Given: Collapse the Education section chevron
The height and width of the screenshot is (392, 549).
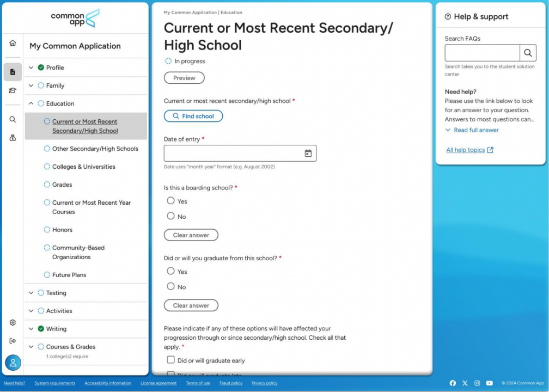Looking at the screenshot, I should (x=31, y=103).
